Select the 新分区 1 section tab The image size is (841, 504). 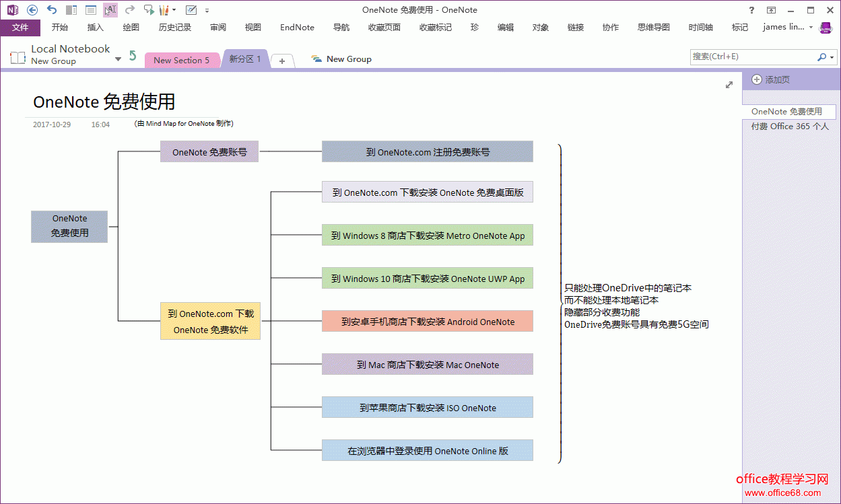point(245,59)
